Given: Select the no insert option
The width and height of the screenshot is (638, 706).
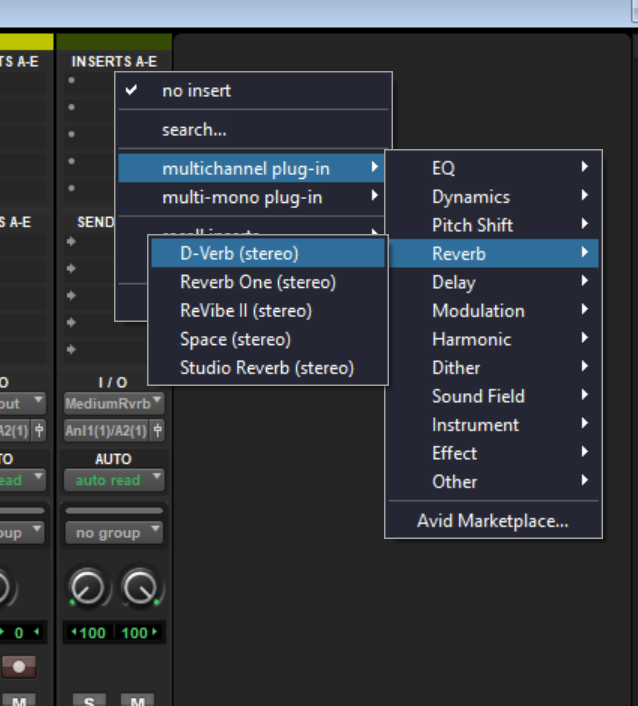Looking at the screenshot, I should [x=196, y=90].
